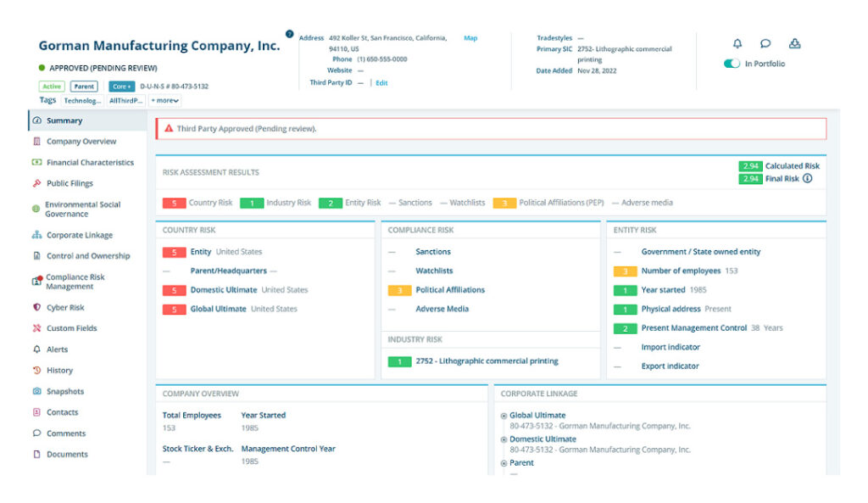This screenshot has width=868, height=503.
Task: Open the Domestic Ultimate country risk link
Action: (x=224, y=290)
